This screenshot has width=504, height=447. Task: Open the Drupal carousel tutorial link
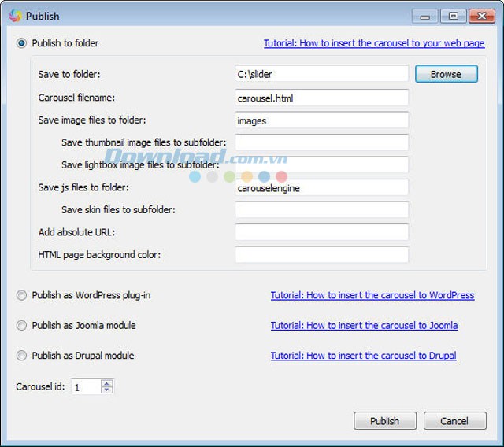click(x=363, y=356)
